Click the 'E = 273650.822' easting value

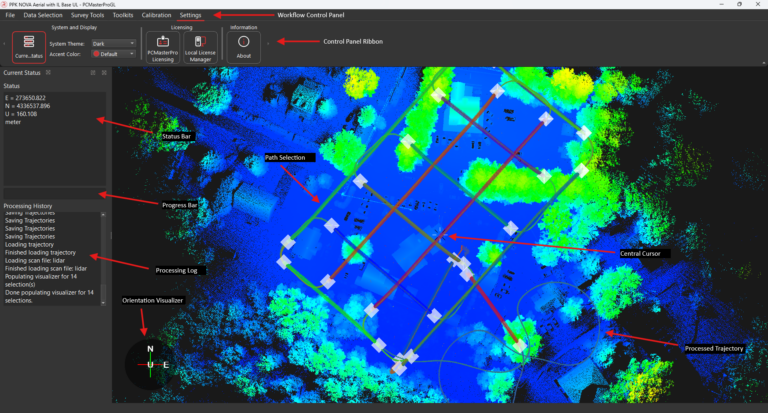tap(25, 98)
